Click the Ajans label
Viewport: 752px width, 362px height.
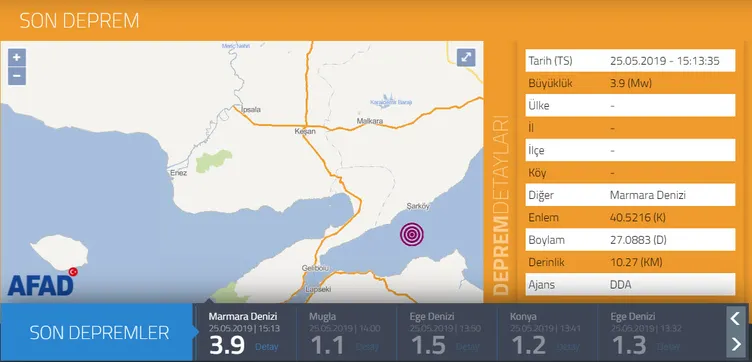click(x=541, y=285)
